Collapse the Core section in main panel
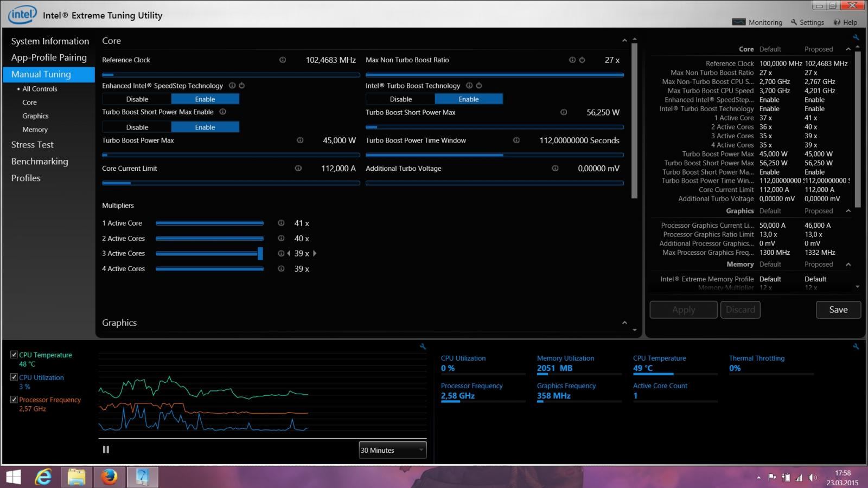The width and height of the screenshot is (868, 488). point(624,41)
